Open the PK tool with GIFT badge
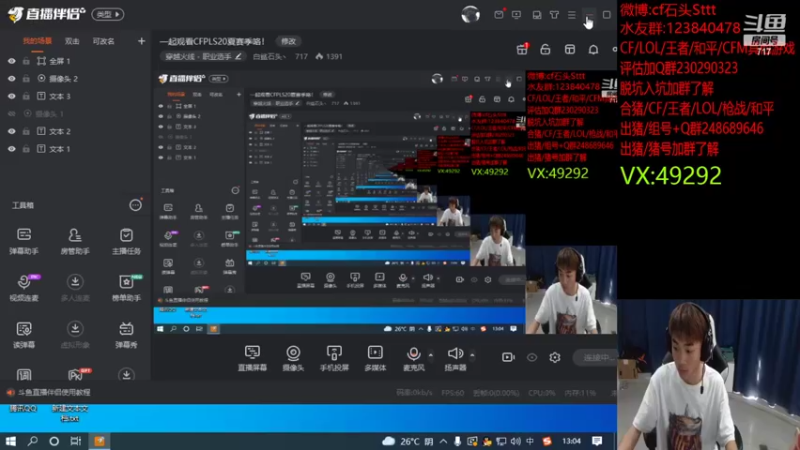This screenshot has height=450, width=800. pos(77,374)
